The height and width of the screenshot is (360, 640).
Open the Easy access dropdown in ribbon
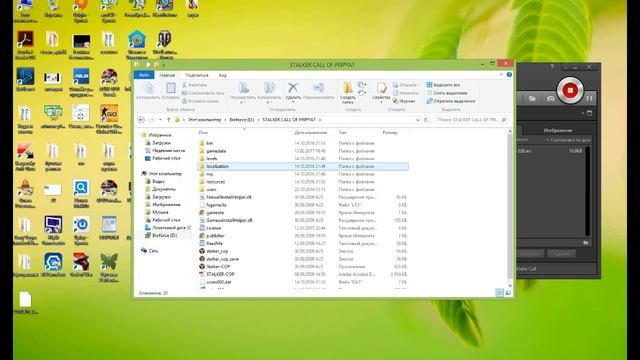point(362,93)
